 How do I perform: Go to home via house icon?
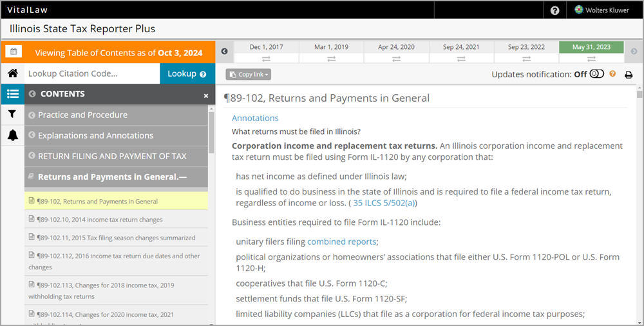coord(13,73)
